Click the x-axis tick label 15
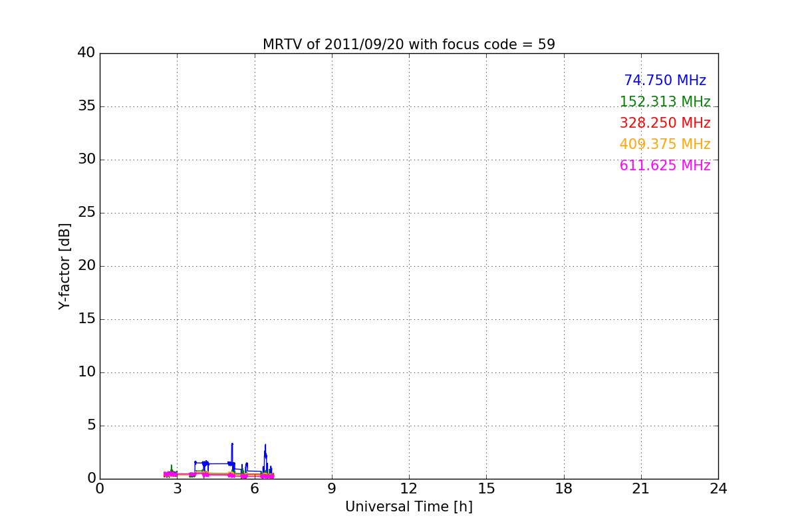This screenshot has width=798, height=532. 486,489
